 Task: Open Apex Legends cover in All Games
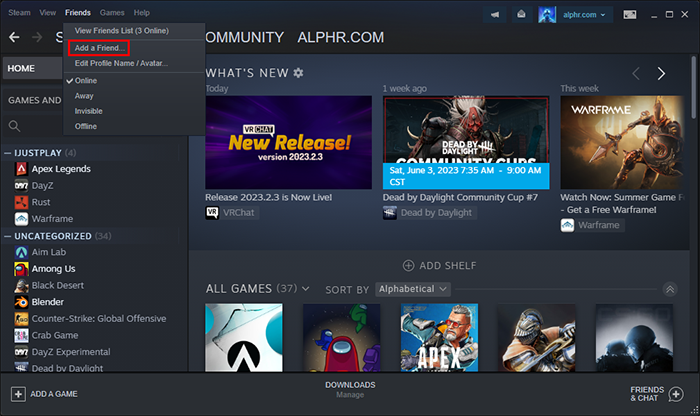[439, 337]
